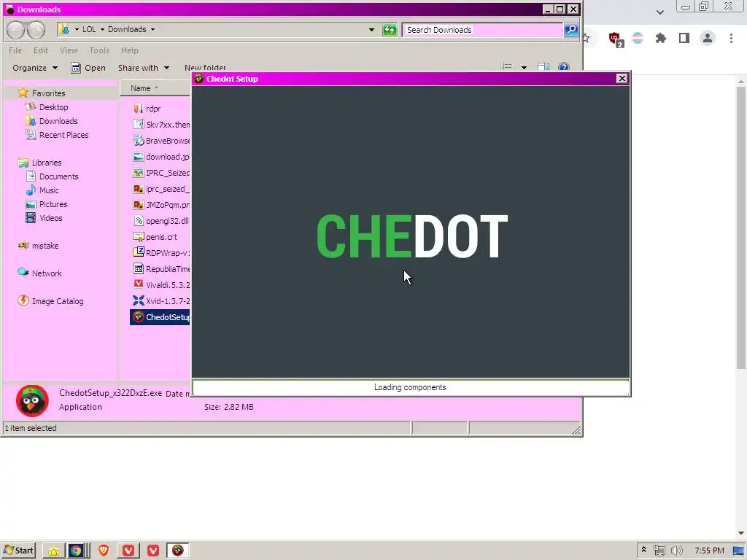This screenshot has width=747, height=560.
Task: Click the Explorer Forward arrow button
Action: [x=36, y=30]
